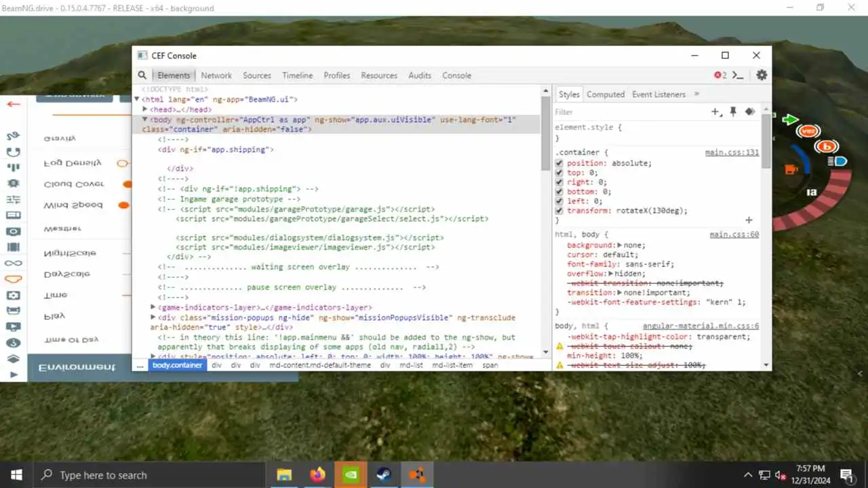
Task: Switch to the Resources tab
Action: 379,75
